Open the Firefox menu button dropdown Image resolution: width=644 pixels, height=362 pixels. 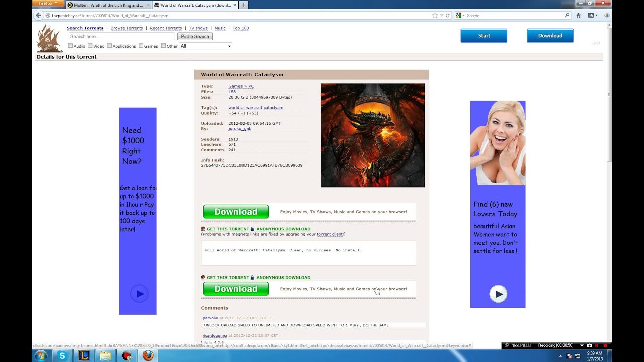coord(47,4)
